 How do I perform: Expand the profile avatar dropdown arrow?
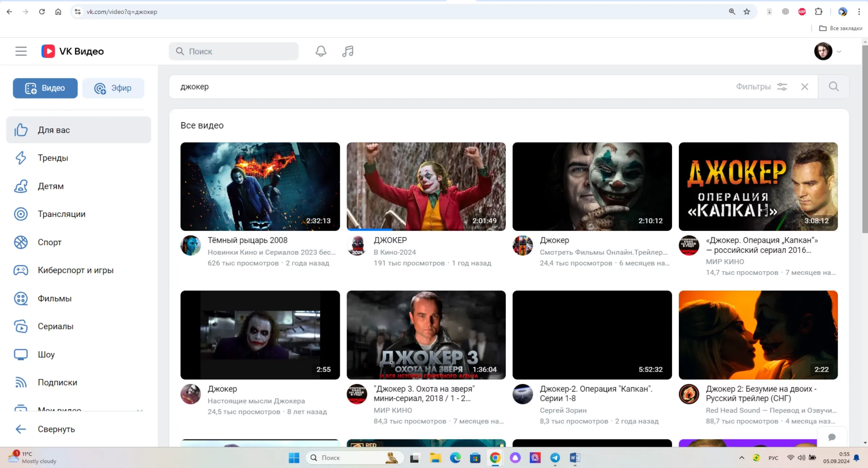point(839,52)
